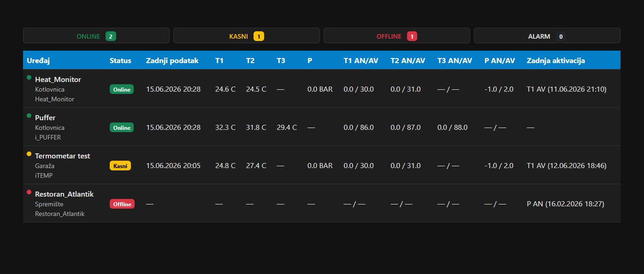Viewport: 644px width, 274px height.
Task: Click the 15.06.2026 20:05 timestamp
Action: pos(173,165)
